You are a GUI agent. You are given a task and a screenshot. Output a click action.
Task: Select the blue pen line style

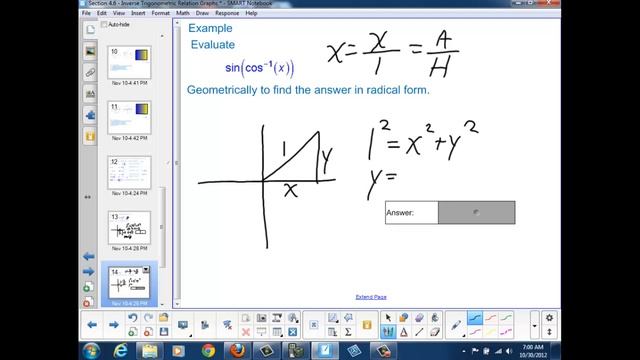475,318
